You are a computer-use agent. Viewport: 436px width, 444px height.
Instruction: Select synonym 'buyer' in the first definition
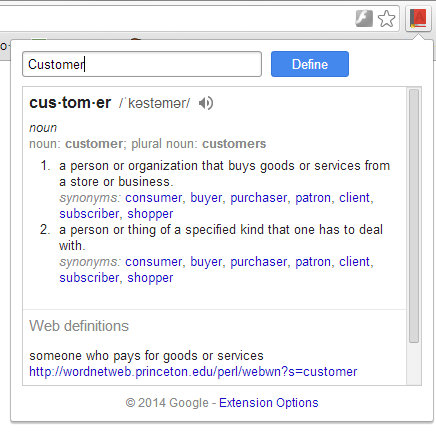pyautogui.click(x=206, y=198)
